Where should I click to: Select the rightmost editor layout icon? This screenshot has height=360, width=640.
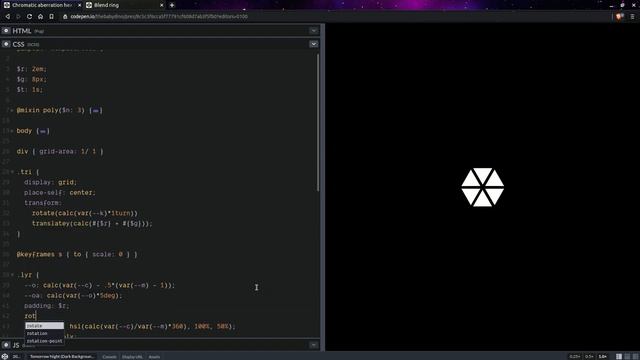coord(635,357)
